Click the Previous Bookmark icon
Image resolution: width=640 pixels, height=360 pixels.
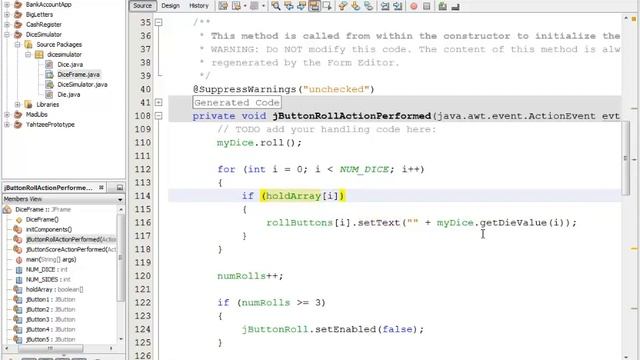point(343,6)
